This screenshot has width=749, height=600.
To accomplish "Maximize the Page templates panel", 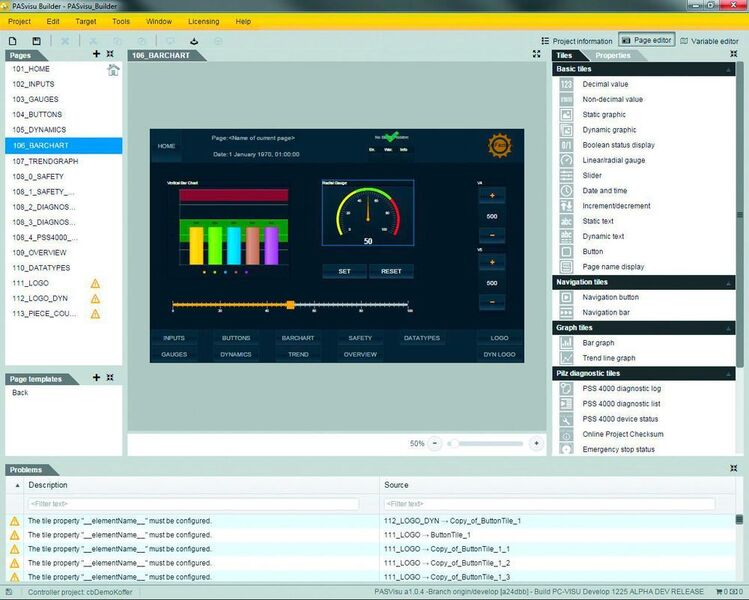I will click(110, 377).
